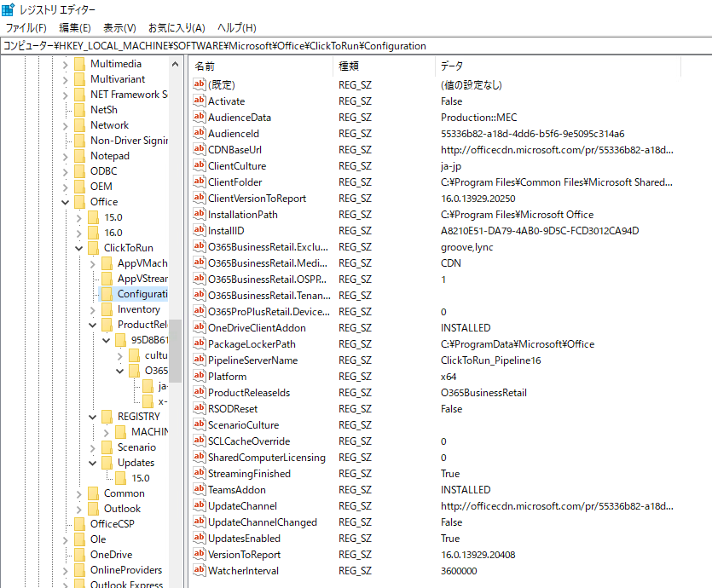Sort by the データ column header
The image size is (712, 588).
point(558,66)
